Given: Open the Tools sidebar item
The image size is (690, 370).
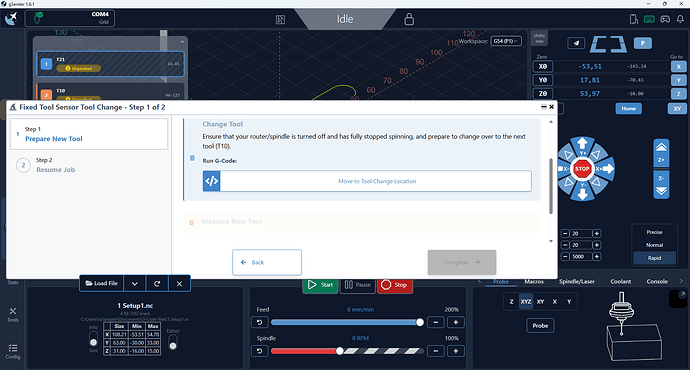Looking at the screenshot, I should tap(13, 315).
